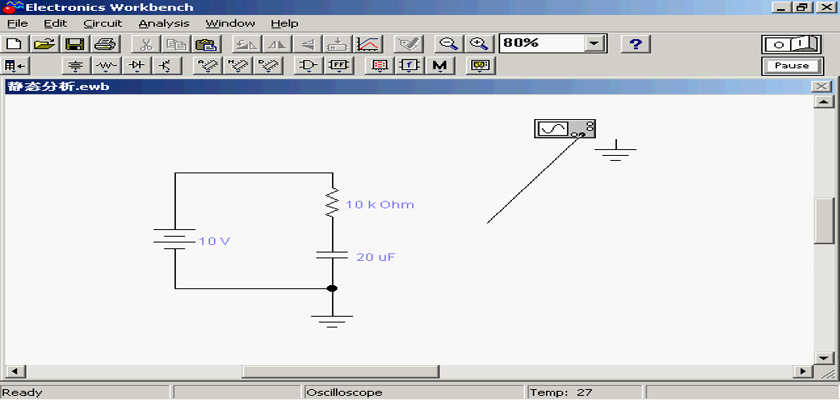Screen dimensions: 840x400
Task: Open the Digital flip-flop parts bin
Action: pyautogui.click(x=339, y=66)
